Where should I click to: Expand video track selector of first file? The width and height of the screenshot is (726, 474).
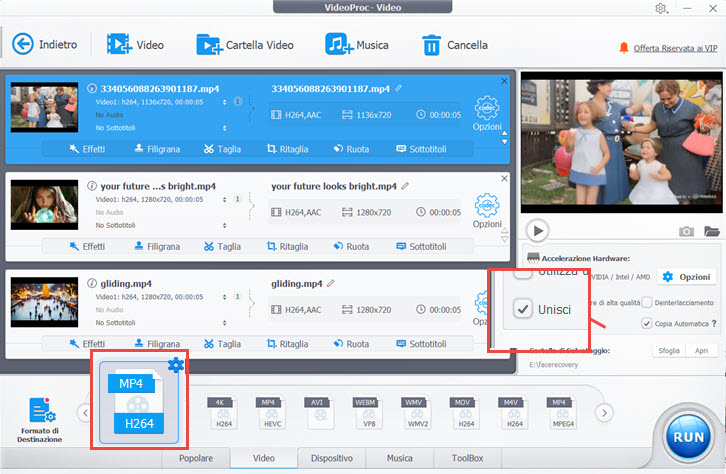[x=225, y=102]
